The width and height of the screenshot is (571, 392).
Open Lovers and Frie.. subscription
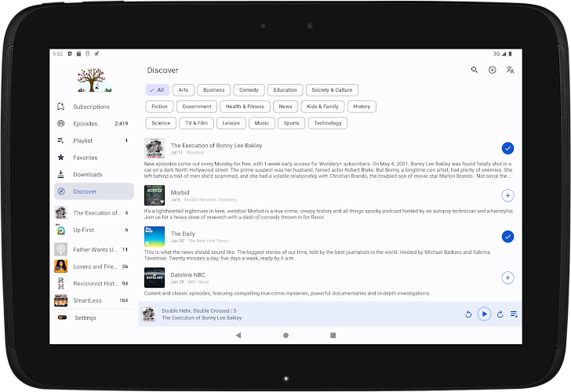(x=94, y=267)
